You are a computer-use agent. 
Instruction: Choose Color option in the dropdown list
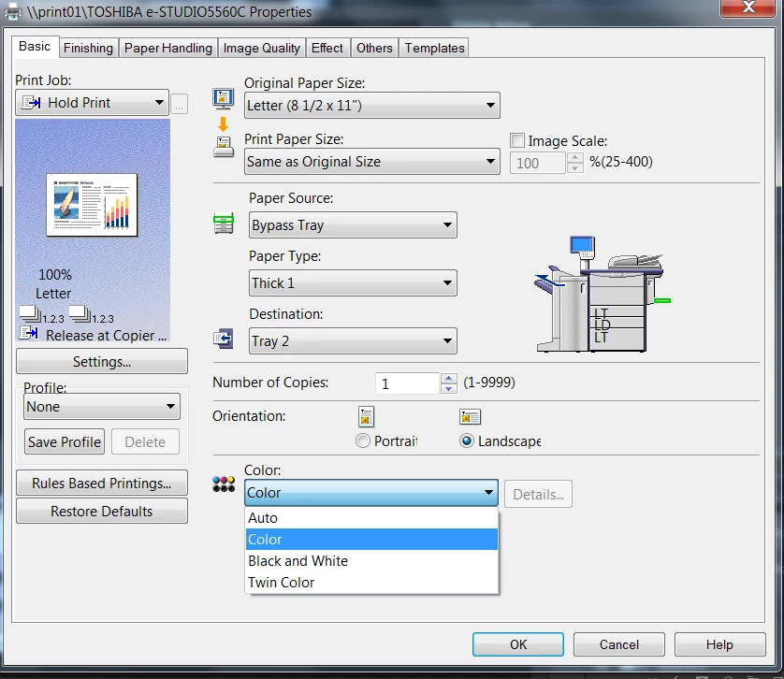371,539
